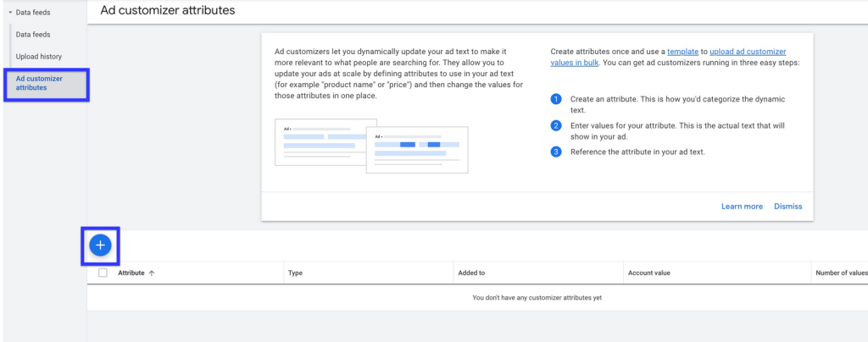868x342 pixels.
Task: Click the ad customizer illustration
Action: tap(371, 146)
